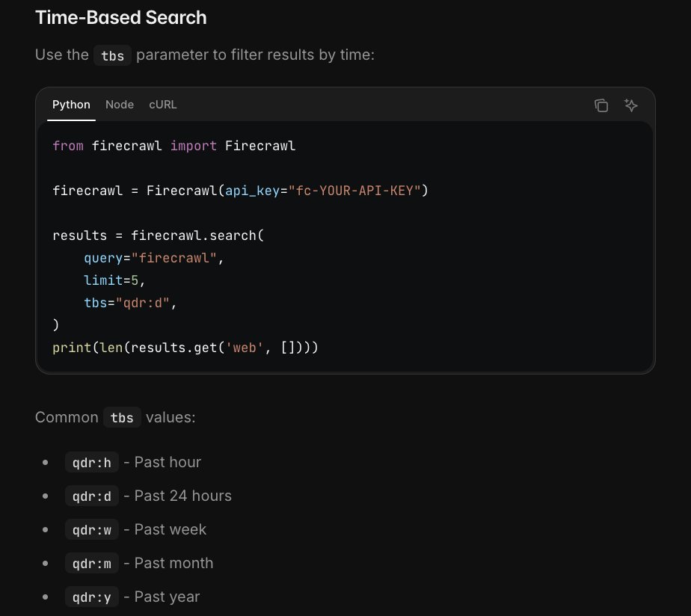Click the sparkle Ask AI icon
691x616 pixels.
631,105
